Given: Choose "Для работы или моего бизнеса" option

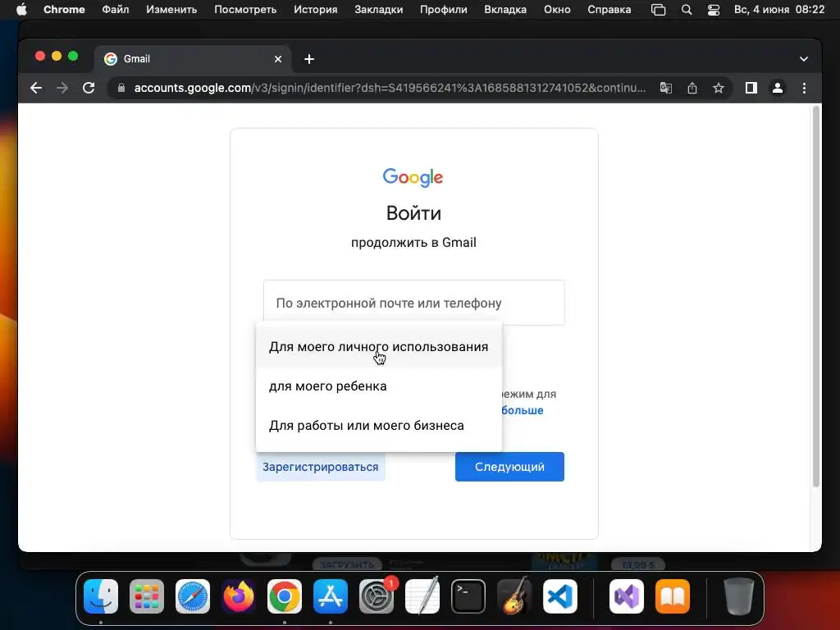Looking at the screenshot, I should 379,426.
